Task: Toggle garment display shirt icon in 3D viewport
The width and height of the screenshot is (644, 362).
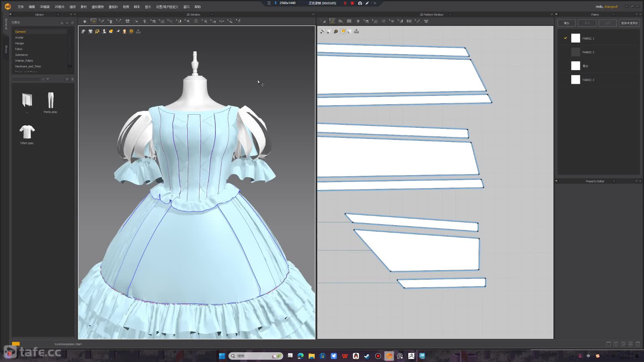Action: [x=90, y=31]
